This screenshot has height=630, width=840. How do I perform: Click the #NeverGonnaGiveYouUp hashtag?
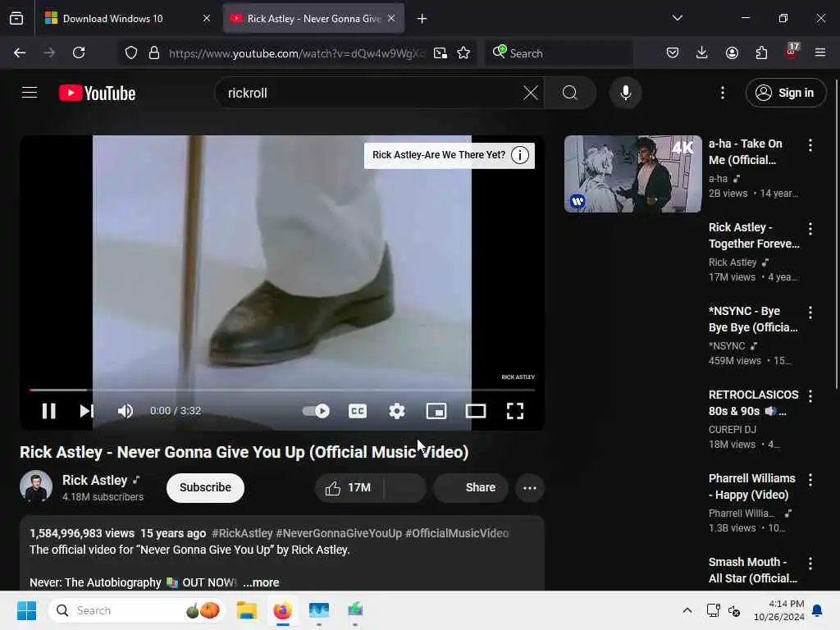[x=339, y=533]
